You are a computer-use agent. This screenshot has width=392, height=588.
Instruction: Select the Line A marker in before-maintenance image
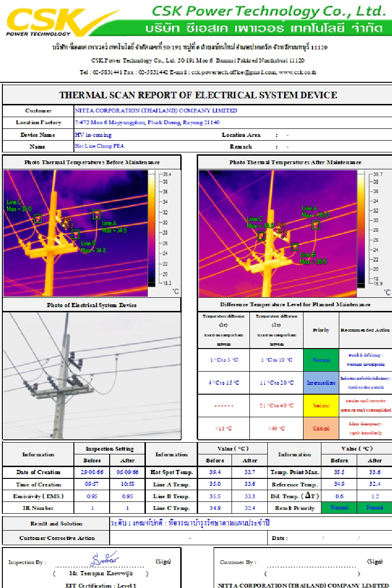[x=96, y=215]
